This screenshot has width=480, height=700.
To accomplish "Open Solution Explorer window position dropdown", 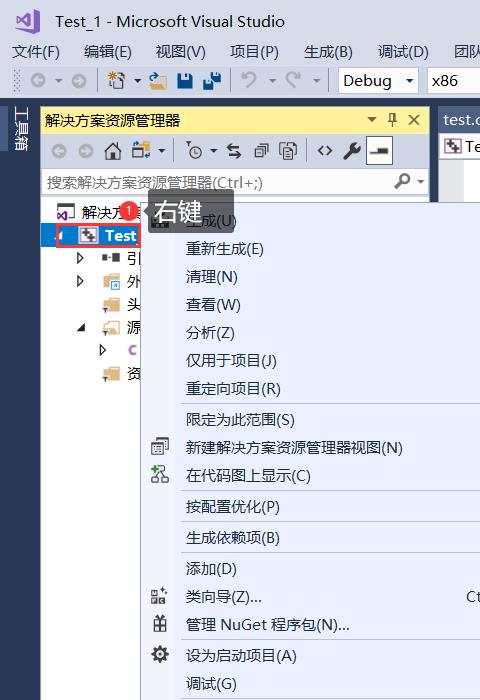I will pos(371,120).
